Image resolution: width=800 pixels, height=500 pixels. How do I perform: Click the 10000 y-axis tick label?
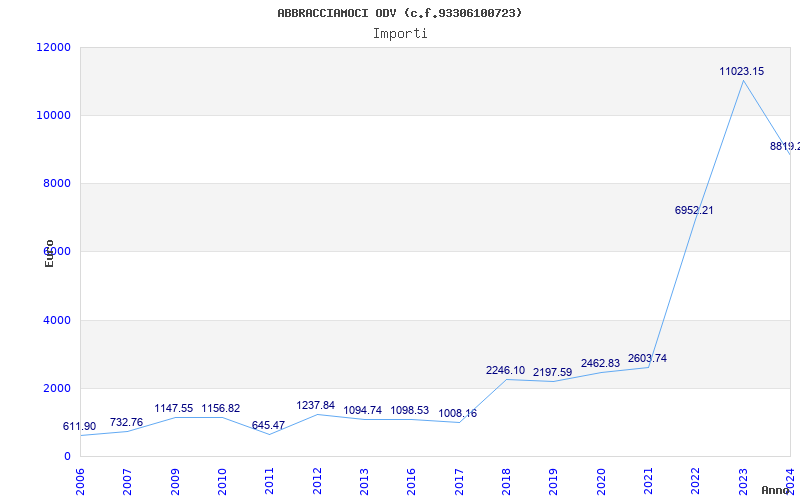pos(54,115)
